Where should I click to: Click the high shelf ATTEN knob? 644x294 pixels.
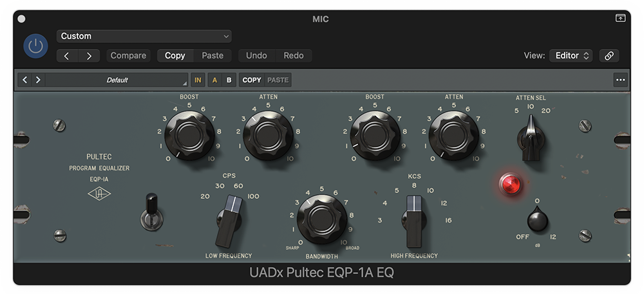click(454, 135)
